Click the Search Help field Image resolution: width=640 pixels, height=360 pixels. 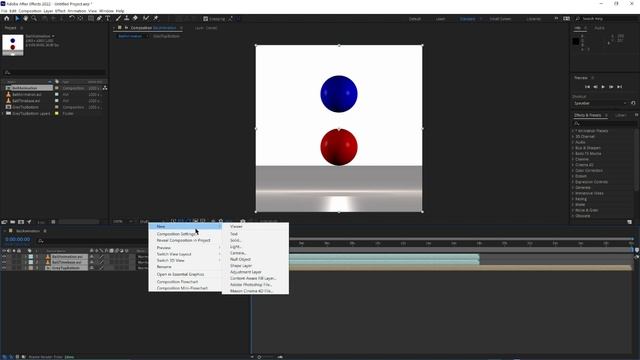coord(606,19)
